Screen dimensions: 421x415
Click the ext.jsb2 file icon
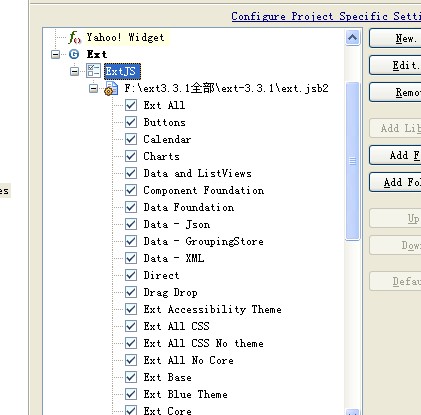click(111, 88)
